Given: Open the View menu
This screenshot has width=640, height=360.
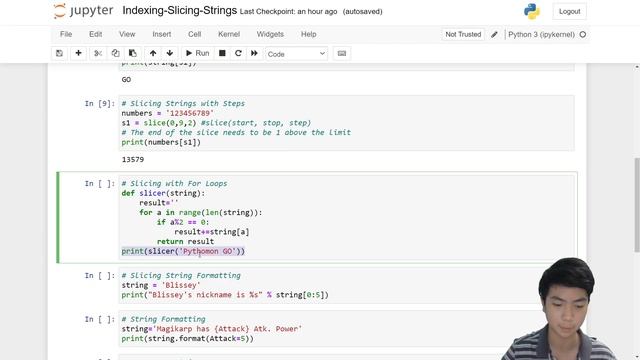Looking at the screenshot, I should pos(127,34).
